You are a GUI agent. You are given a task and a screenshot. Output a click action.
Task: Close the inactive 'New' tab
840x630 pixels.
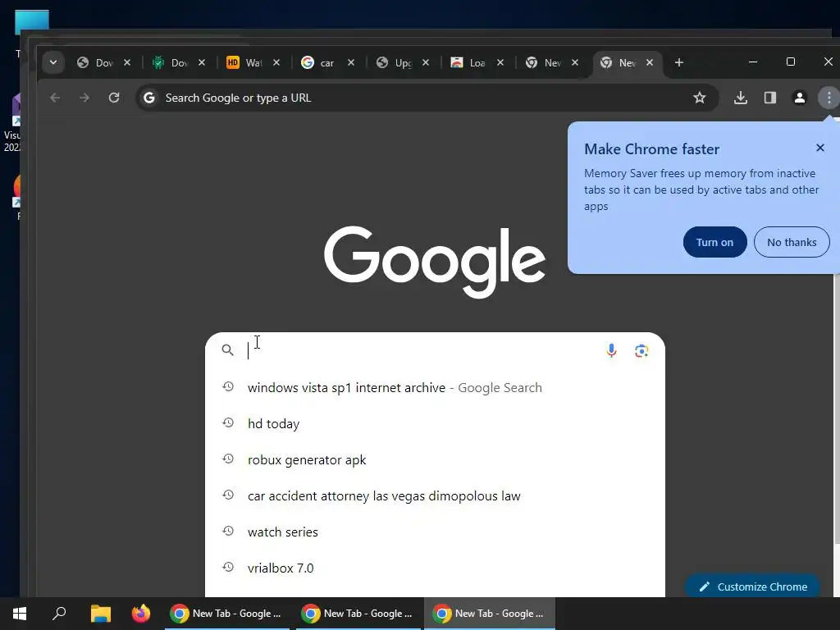click(x=575, y=62)
